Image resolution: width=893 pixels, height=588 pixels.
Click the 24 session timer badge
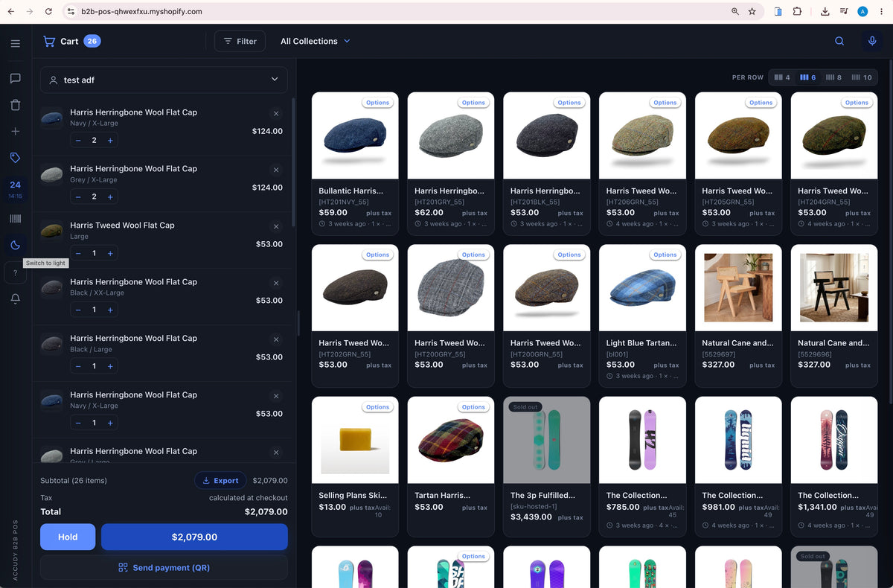[15, 188]
